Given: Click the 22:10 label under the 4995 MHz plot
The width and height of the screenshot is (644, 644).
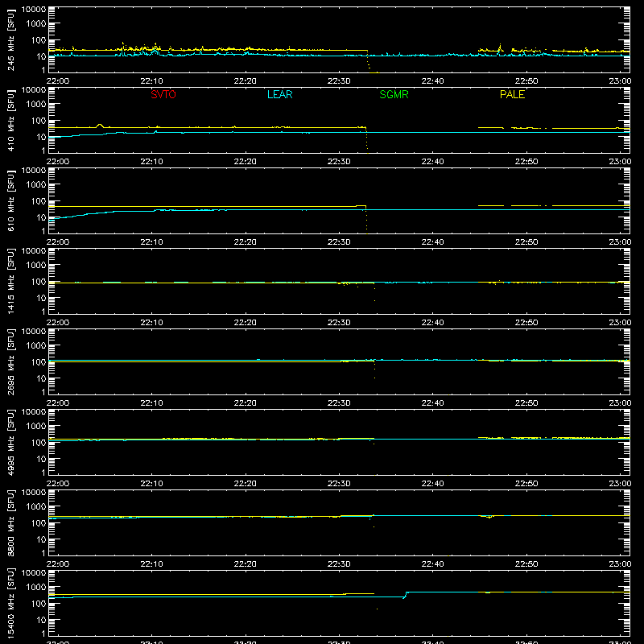Looking at the screenshot, I should 151,484.
